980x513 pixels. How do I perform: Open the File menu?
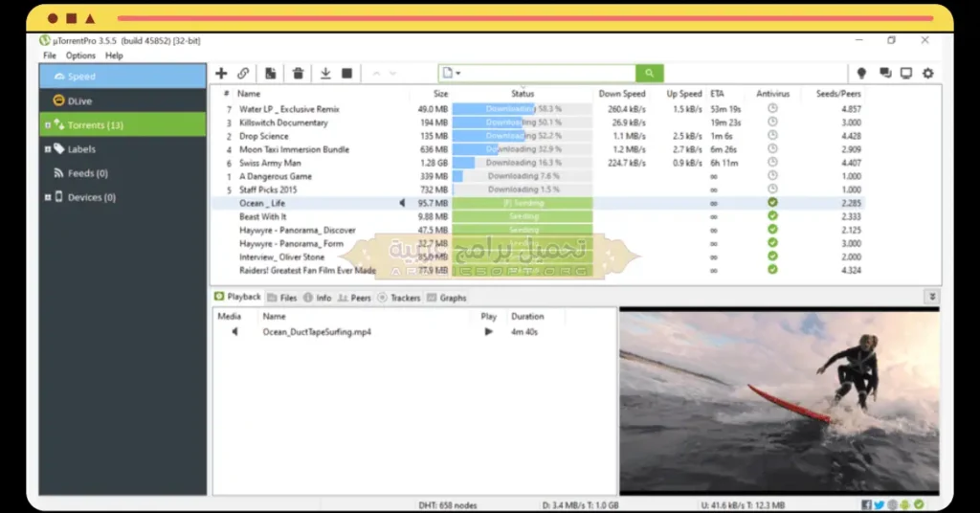[x=50, y=56]
